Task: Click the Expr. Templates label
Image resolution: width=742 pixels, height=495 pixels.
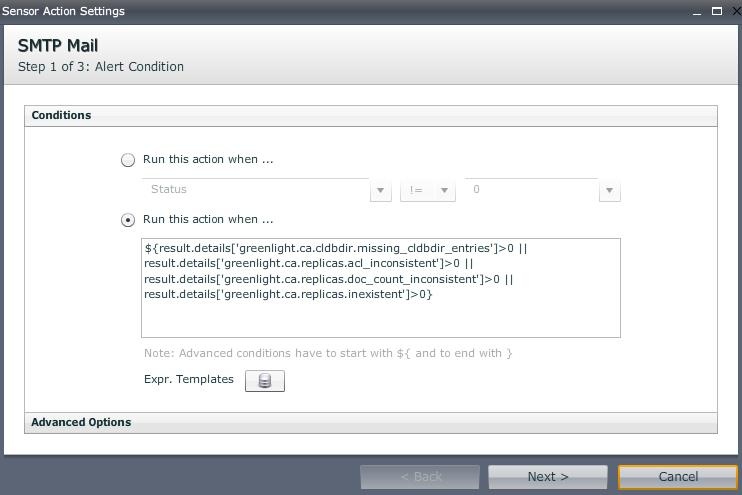Action: (x=189, y=380)
